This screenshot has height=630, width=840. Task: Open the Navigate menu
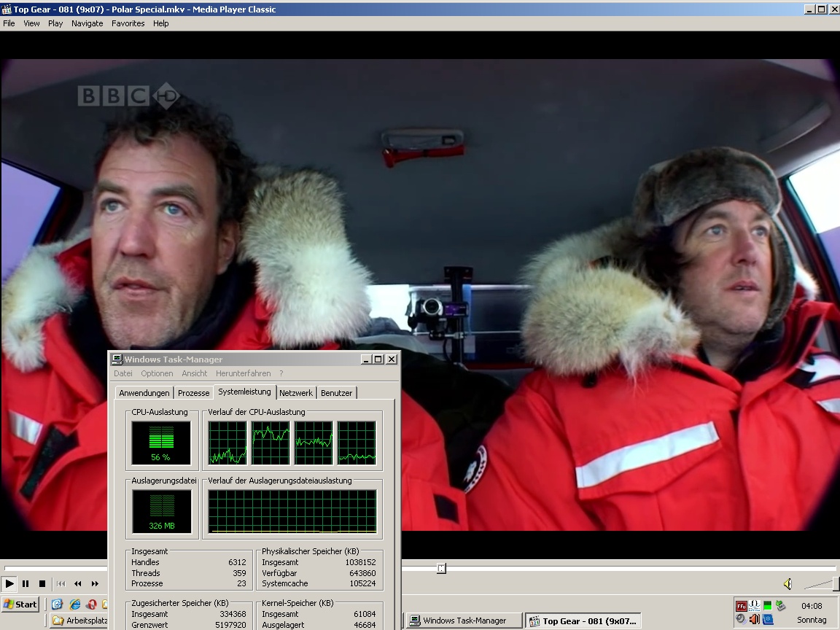pyautogui.click(x=87, y=23)
